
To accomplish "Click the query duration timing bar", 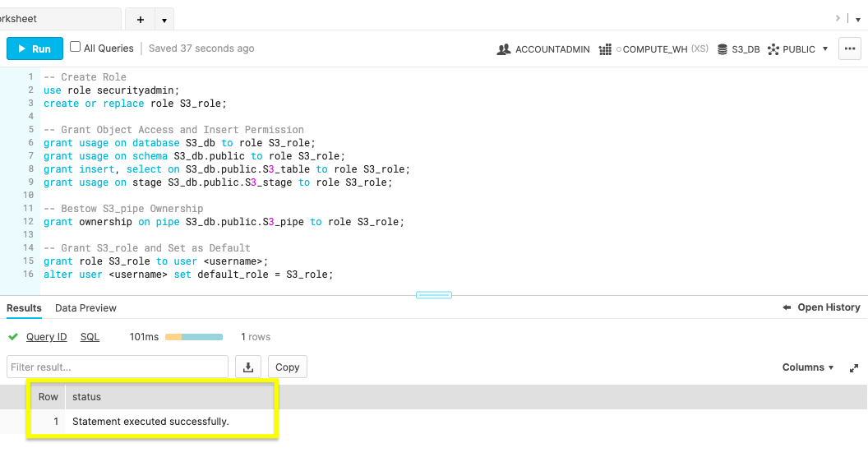I will click(x=194, y=337).
